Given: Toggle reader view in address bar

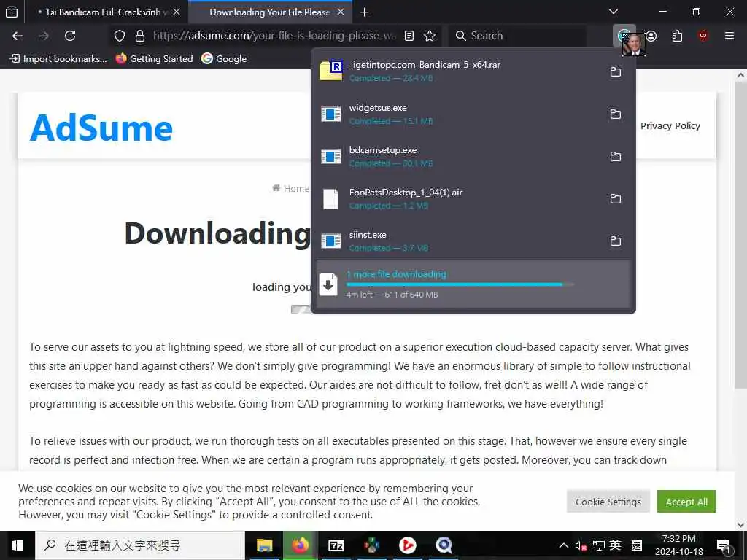Looking at the screenshot, I should click(x=409, y=36).
